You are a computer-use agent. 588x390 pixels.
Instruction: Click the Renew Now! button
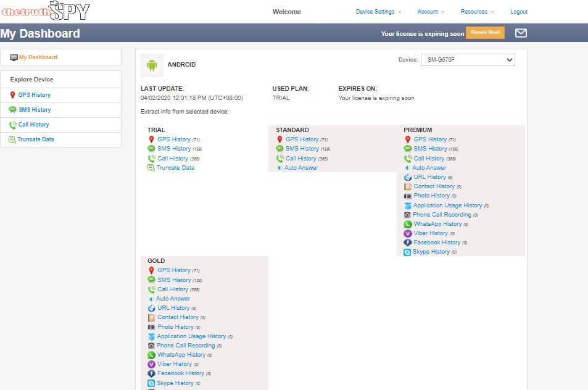[x=485, y=33]
